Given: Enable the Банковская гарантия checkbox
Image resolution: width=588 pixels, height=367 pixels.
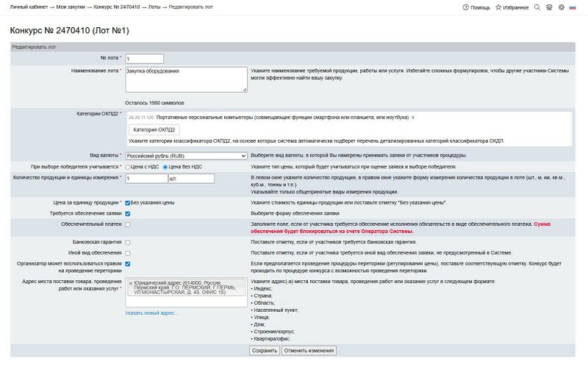Looking at the screenshot, I should point(128,242).
